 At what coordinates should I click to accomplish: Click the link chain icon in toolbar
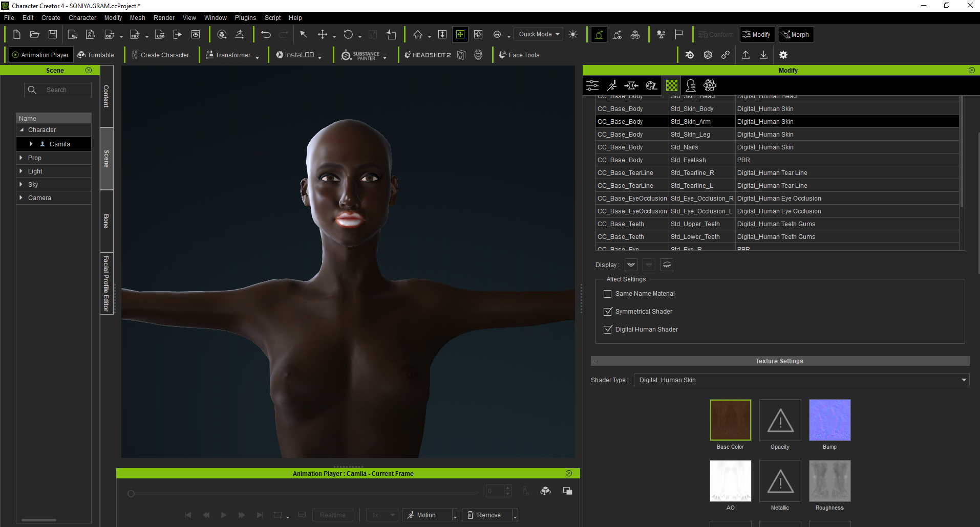point(726,55)
